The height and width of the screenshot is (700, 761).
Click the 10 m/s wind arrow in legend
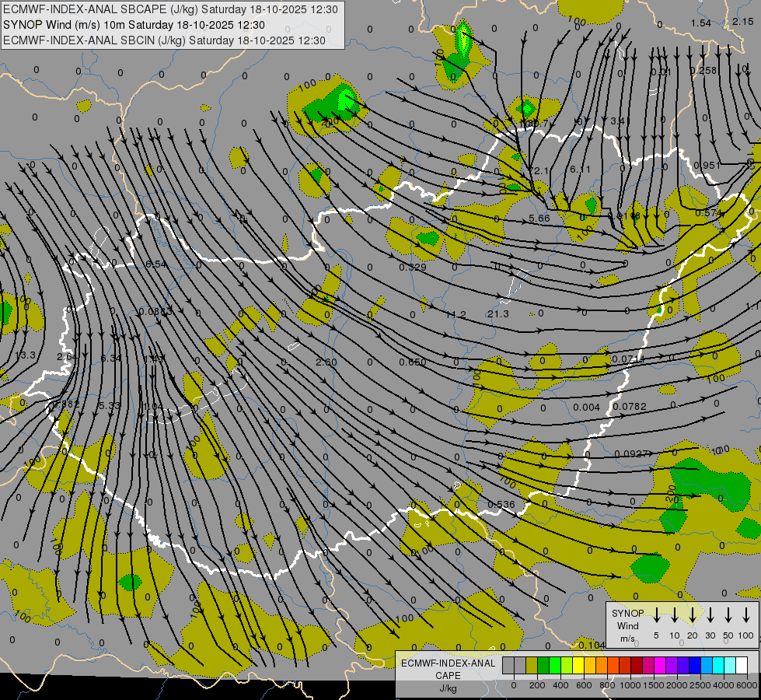point(674,615)
